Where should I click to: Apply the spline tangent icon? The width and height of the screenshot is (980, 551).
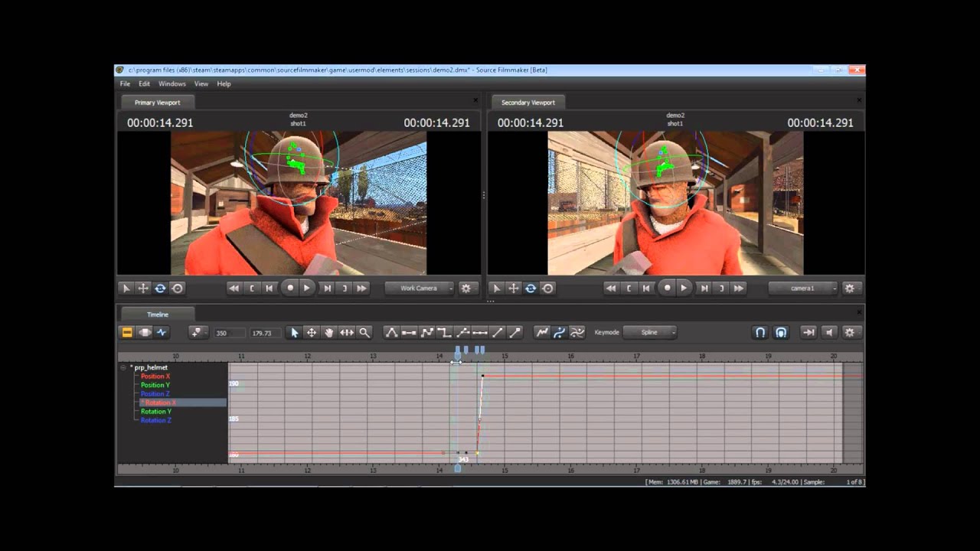pos(391,332)
